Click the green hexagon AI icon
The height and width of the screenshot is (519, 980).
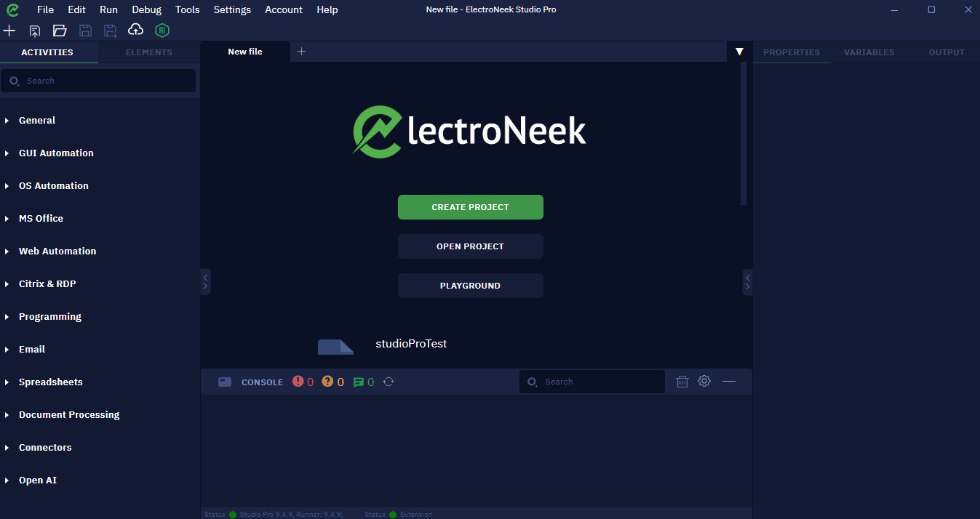point(162,31)
